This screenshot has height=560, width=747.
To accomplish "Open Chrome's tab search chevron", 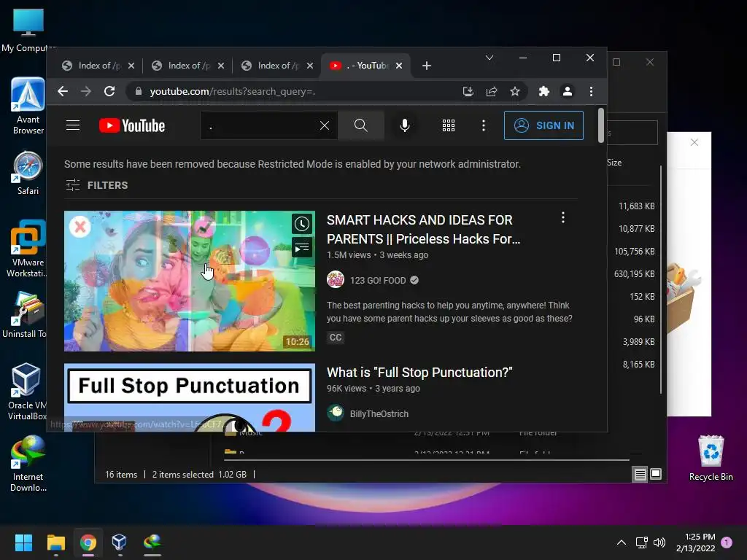I will (489, 58).
